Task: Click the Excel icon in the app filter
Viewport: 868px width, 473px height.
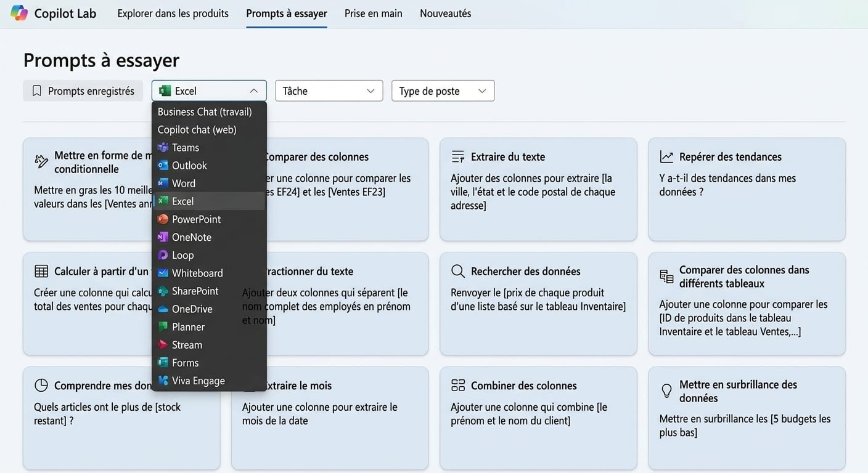Action: pos(165,91)
